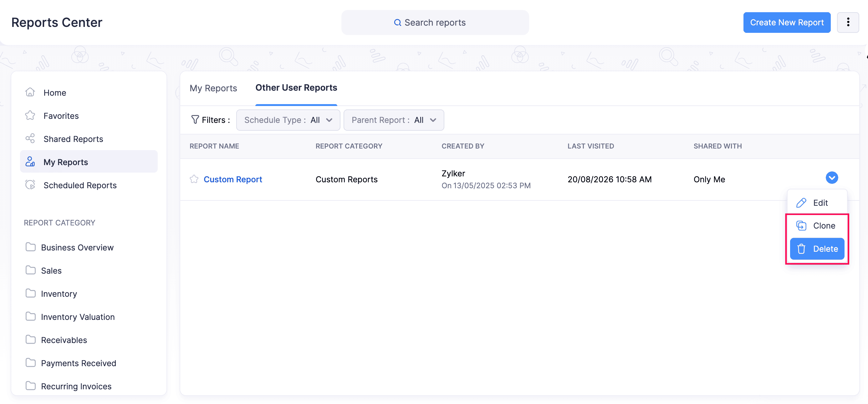Click the Inventory folder icon
Image resolution: width=868 pixels, height=404 pixels.
click(x=31, y=294)
